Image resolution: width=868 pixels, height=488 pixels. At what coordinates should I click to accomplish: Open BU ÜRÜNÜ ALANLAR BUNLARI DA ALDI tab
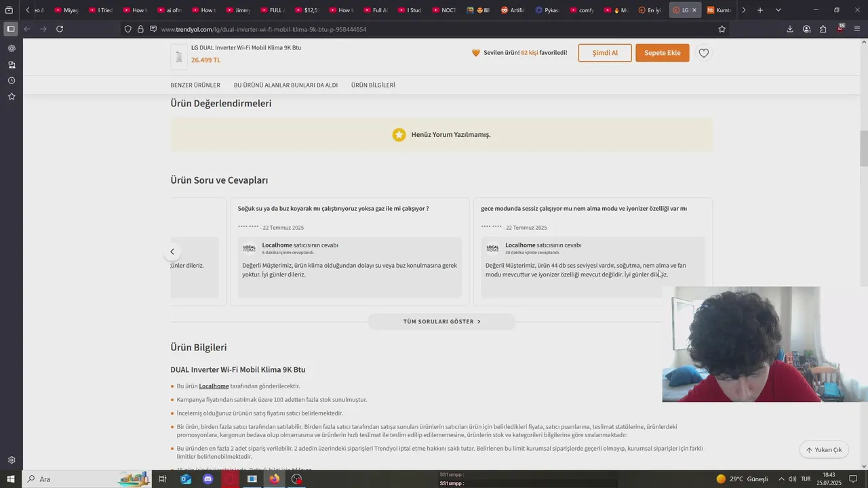[285, 85]
